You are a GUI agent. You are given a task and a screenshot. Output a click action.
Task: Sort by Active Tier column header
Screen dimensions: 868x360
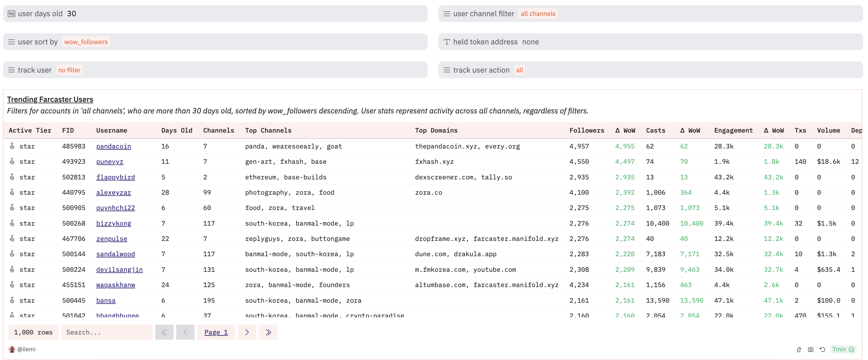coord(30,130)
